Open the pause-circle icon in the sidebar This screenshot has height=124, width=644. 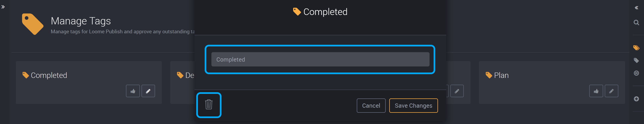pos(636,73)
